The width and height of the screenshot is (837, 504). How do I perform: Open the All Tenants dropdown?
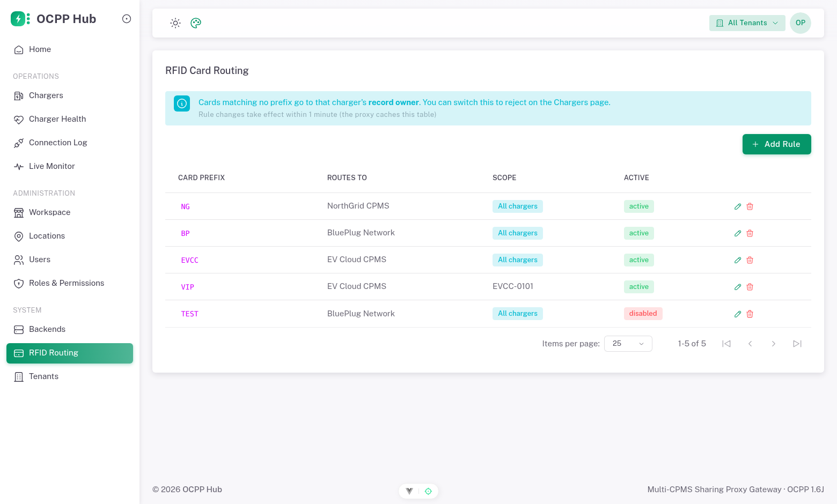747,23
